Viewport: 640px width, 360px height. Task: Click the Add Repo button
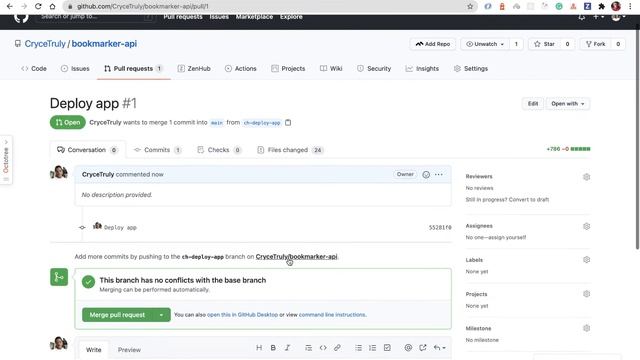433,44
